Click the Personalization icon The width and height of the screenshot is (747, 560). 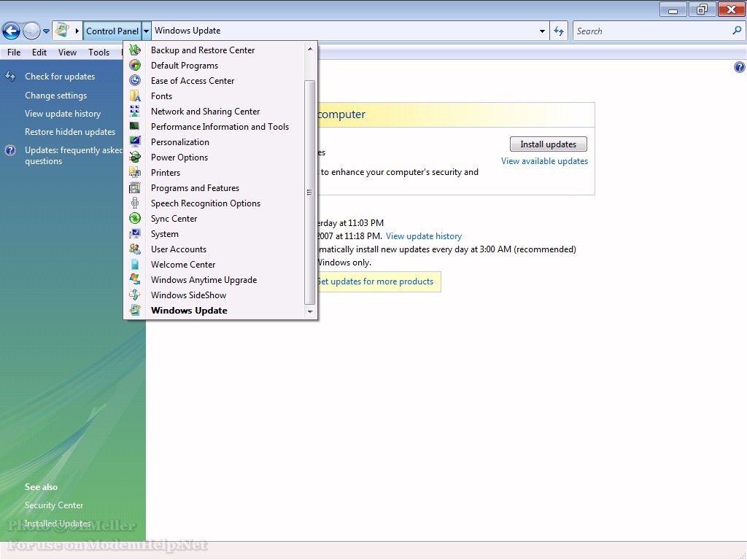coord(135,141)
